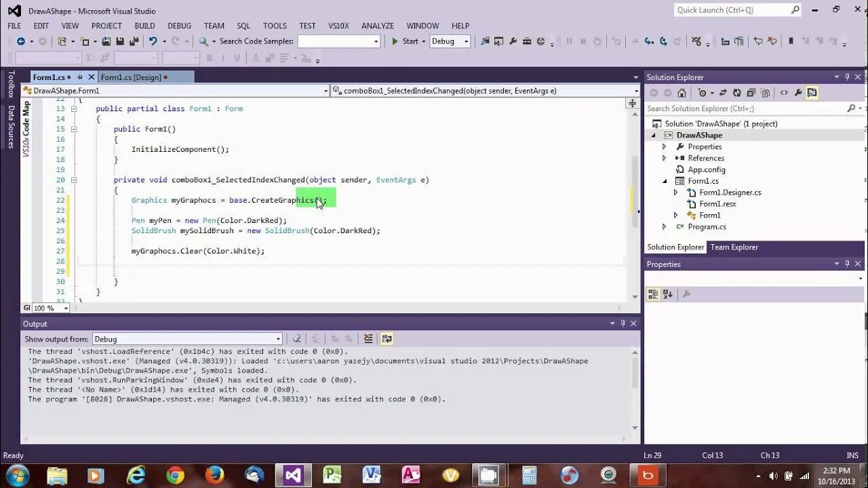Click the Step Into debug icon
The height and width of the screenshot is (488, 868).
649,41
